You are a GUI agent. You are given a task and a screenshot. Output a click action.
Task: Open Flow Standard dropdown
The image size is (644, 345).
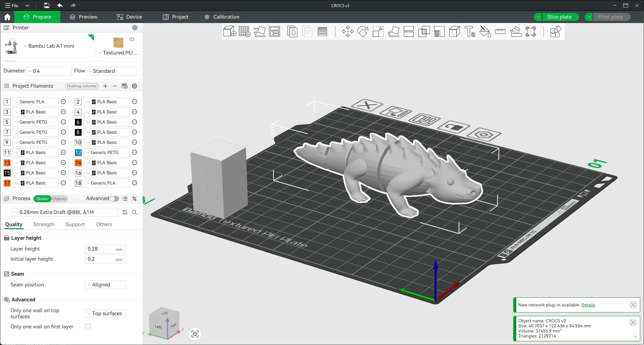point(111,71)
